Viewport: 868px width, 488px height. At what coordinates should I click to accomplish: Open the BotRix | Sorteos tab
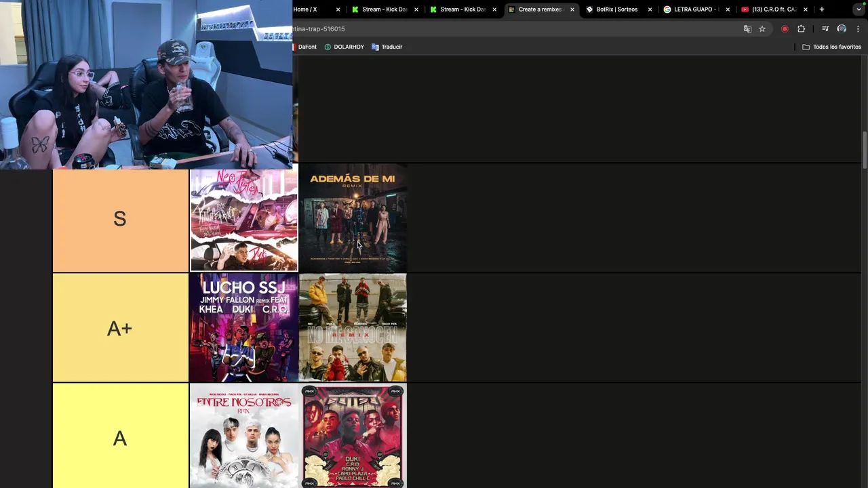click(617, 9)
